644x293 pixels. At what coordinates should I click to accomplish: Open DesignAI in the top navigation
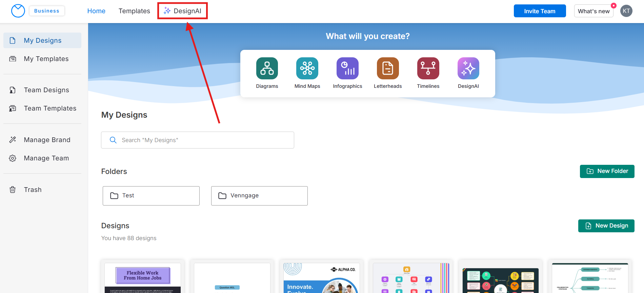(x=183, y=11)
